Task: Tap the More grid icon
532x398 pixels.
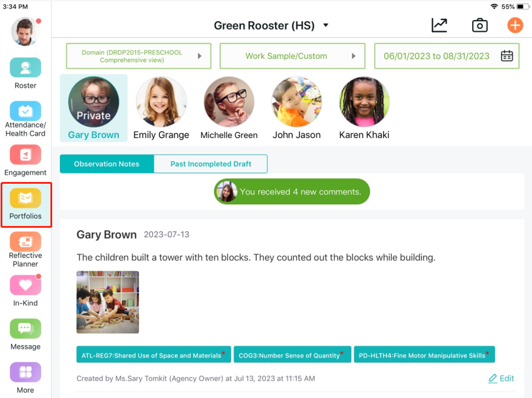Action: [x=25, y=372]
